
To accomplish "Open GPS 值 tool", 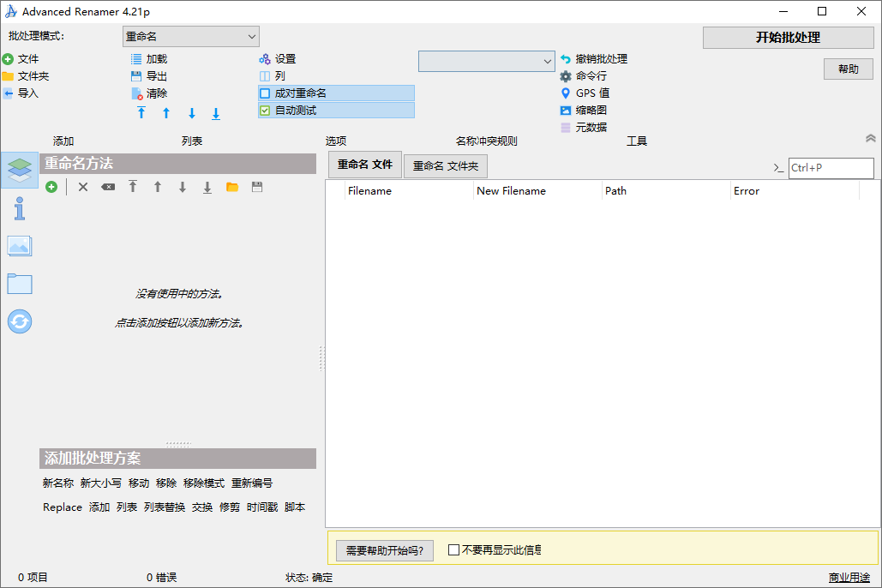I will click(566, 93).
